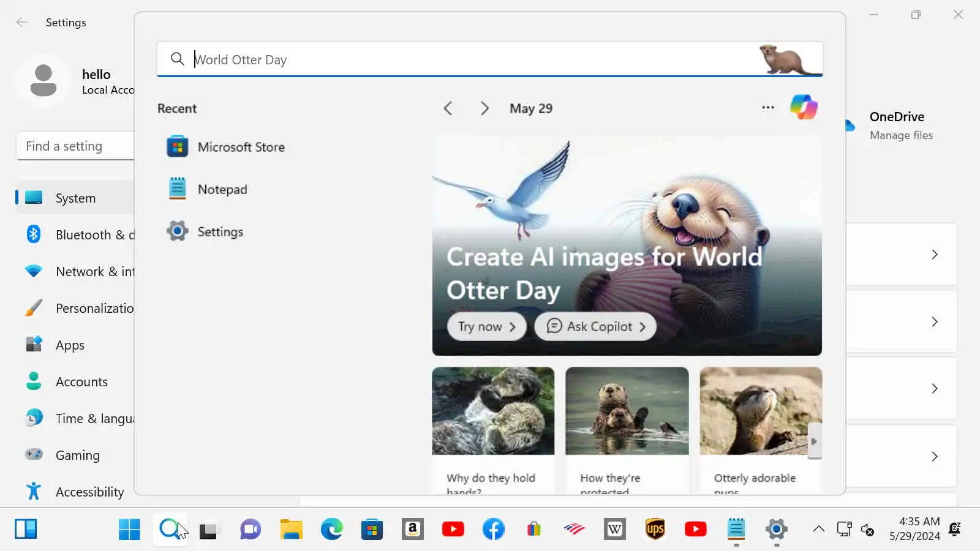The height and width of the screenshot is (551, 980).
Task: Go to previous day's search highlights
Action: coord(448,108)
